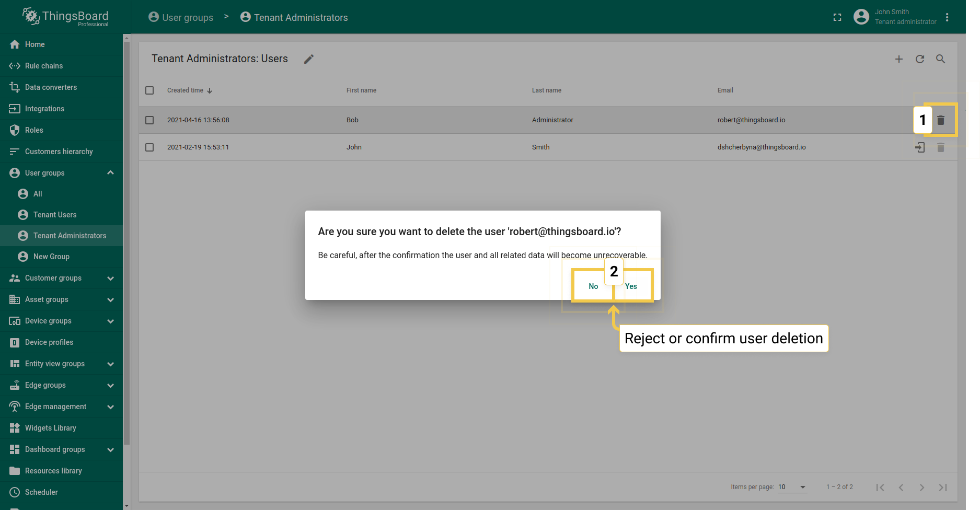Open Widgets Library icon
This screenshot has height=510, width=980.
coord(15,428)
